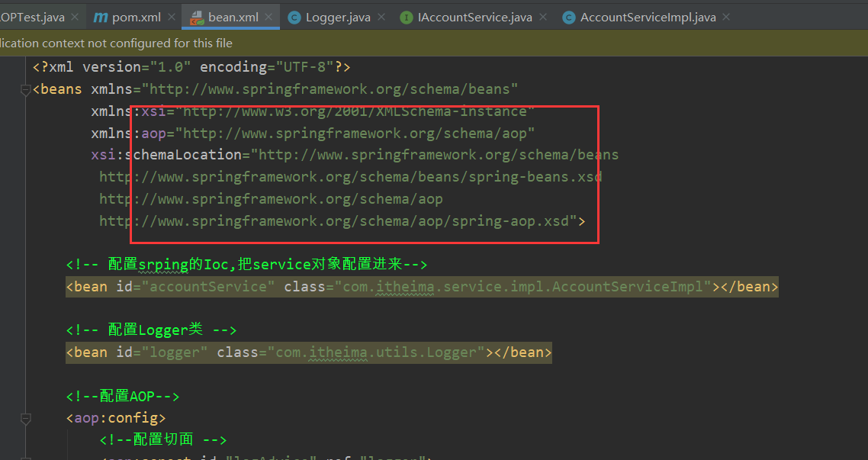
Task: Click the Maven icon on pom.xml tab
Action: click(x=100, y=18)
